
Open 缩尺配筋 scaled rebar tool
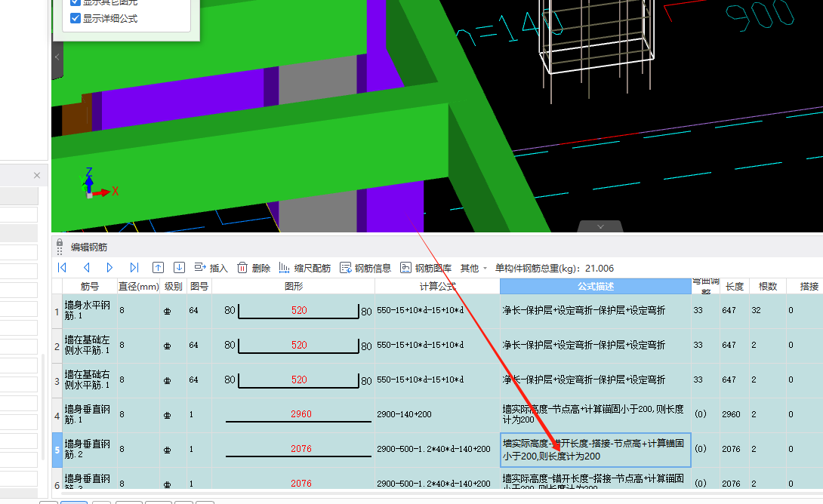304,268
